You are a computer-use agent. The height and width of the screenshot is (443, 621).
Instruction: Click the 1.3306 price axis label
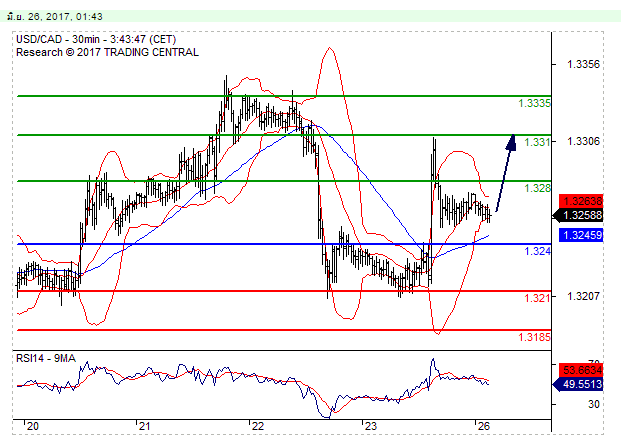(x=583, y=141)
